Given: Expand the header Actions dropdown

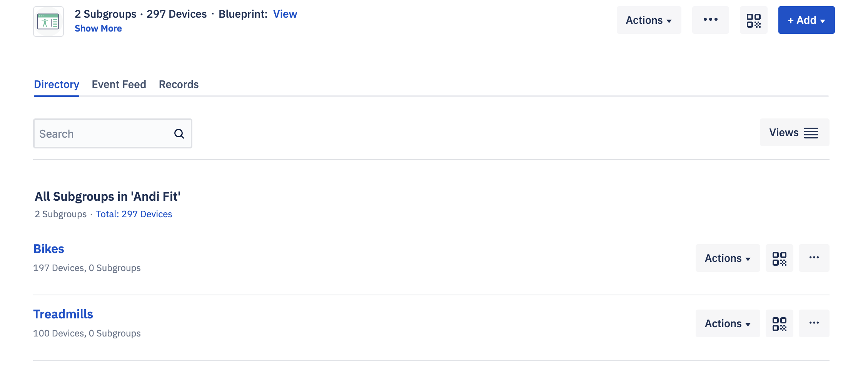Looking at the screenshot, I should (x=649, y=20).
